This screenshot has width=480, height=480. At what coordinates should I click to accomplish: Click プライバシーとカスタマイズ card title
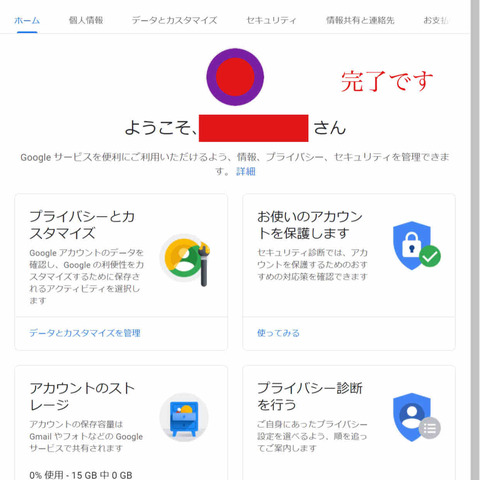click(x=82, y=225)
